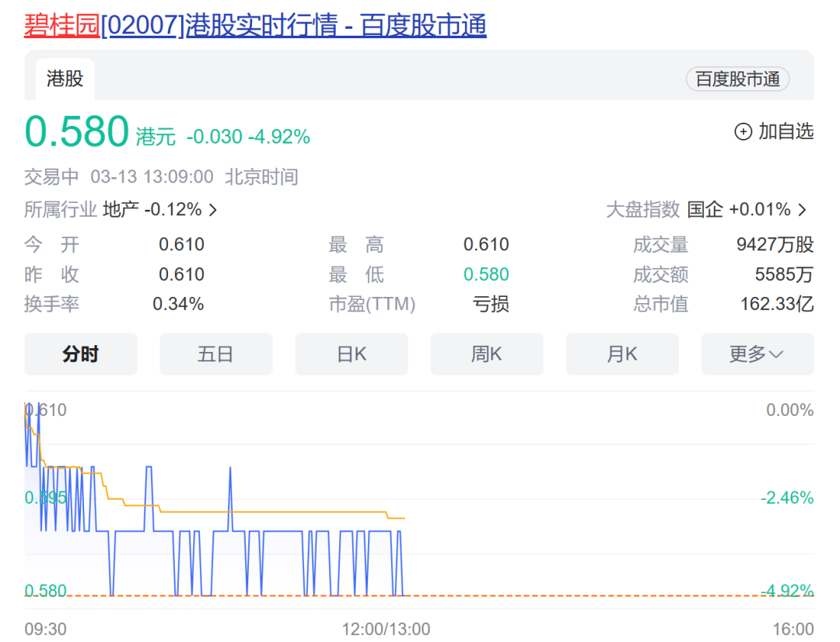This screenshot has height=642, width=840.
Task: Click 0.595 price axis label
Action: pyautogui.click(x=46, y=498)
